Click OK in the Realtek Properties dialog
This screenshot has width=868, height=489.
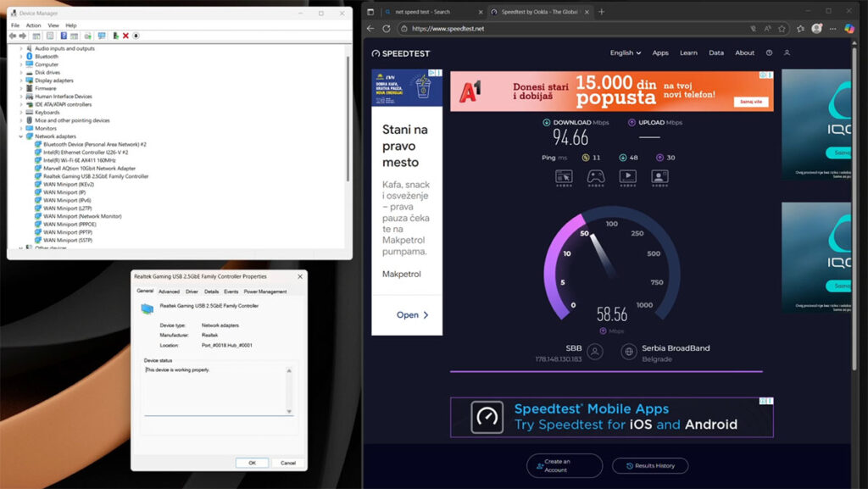252,463
